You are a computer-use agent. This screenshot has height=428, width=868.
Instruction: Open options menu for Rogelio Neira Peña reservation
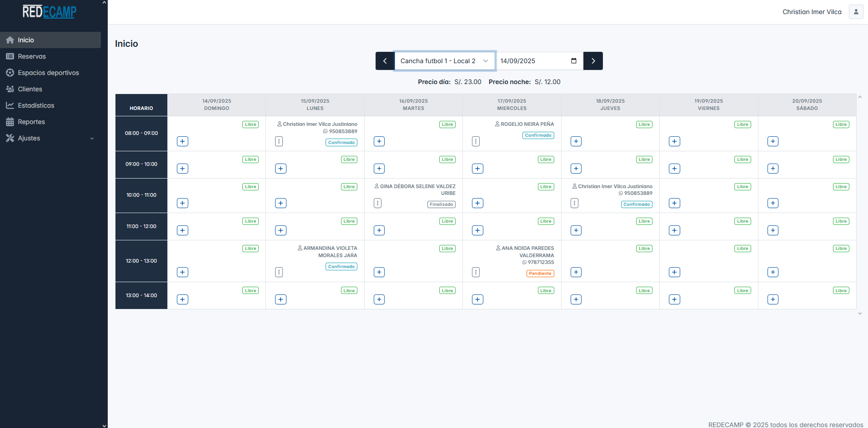476,141
